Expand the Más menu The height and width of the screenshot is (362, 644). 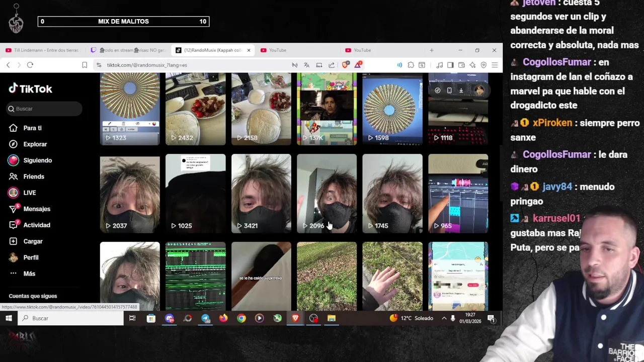[x=22, y=274]
